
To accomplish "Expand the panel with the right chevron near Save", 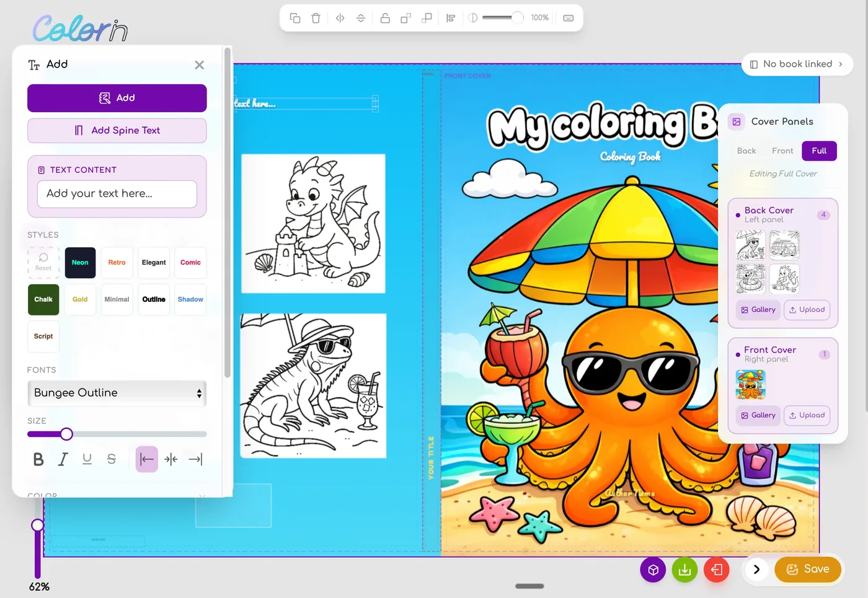I will (756, 569).
